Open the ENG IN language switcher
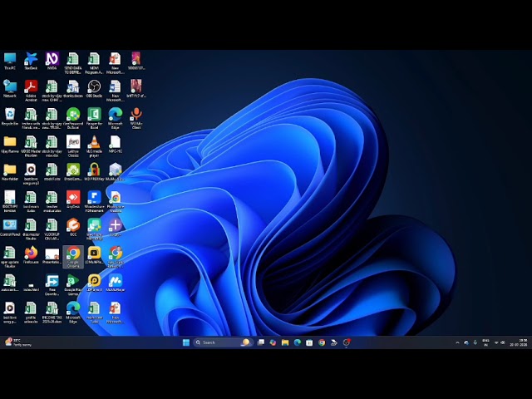The width and height of the screenshot is (532, 399). (x=485, y=342)
